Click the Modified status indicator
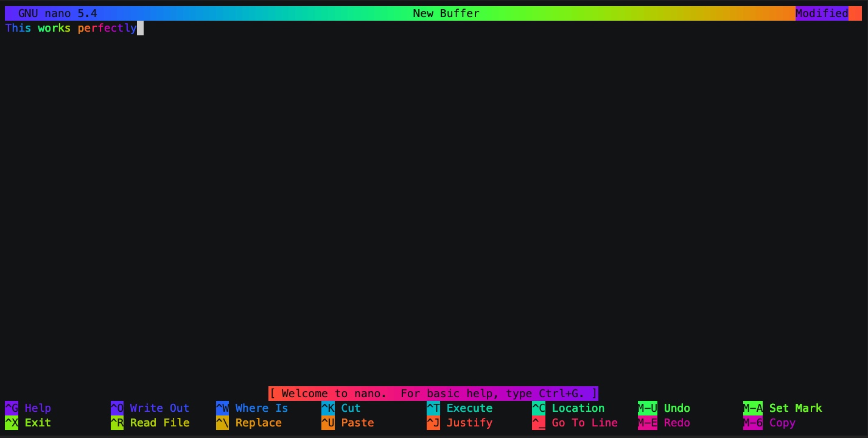The image size is (868, 438). click(x=822, y=13)
